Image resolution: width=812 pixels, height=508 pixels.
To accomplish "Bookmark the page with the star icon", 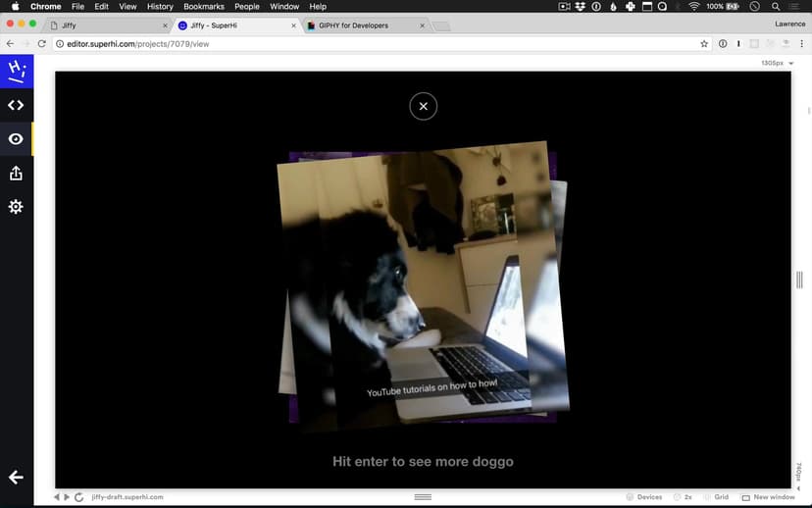I will coord(703,44).
